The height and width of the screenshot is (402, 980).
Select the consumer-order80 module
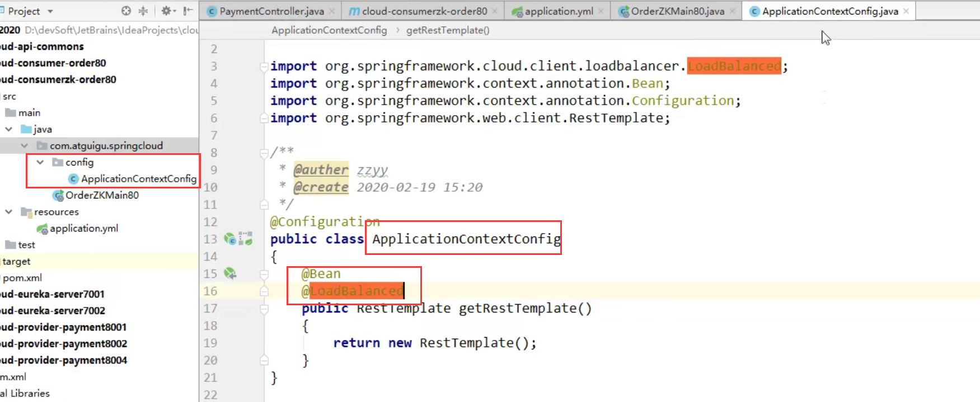(53, 63)
